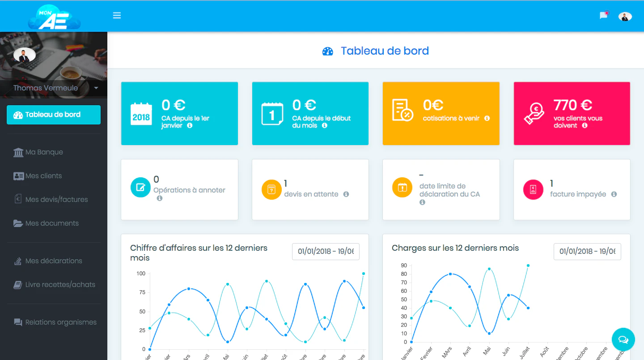This screenshot has width=644, height=360.
Task: Open the Chiffre d'affaires date range picker
Action: pos(326,251)
